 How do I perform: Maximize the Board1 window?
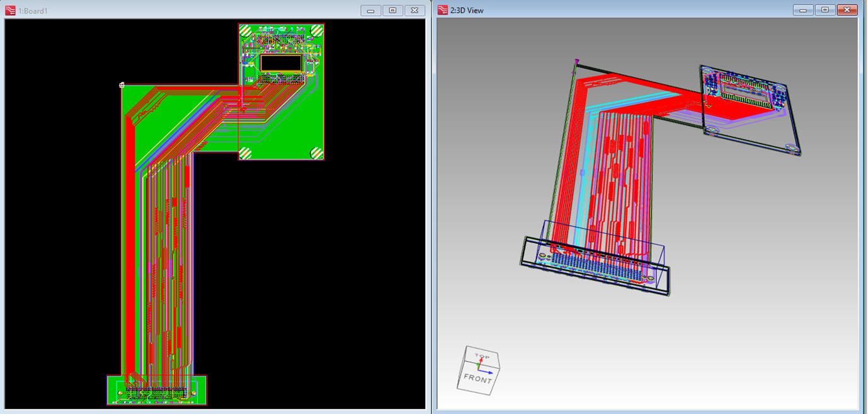coord(392,10)
